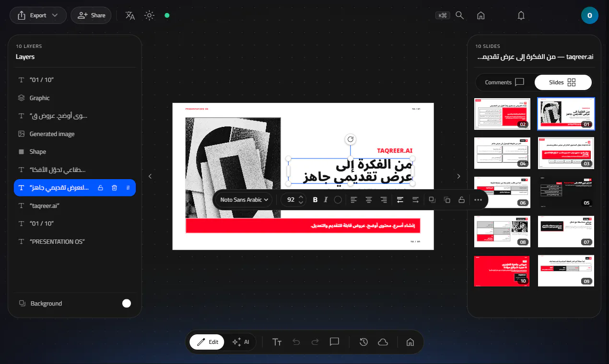Viewport: 609px width, 364px height.
Task: Select the Graphic layer
Action: tap(75, 98)
